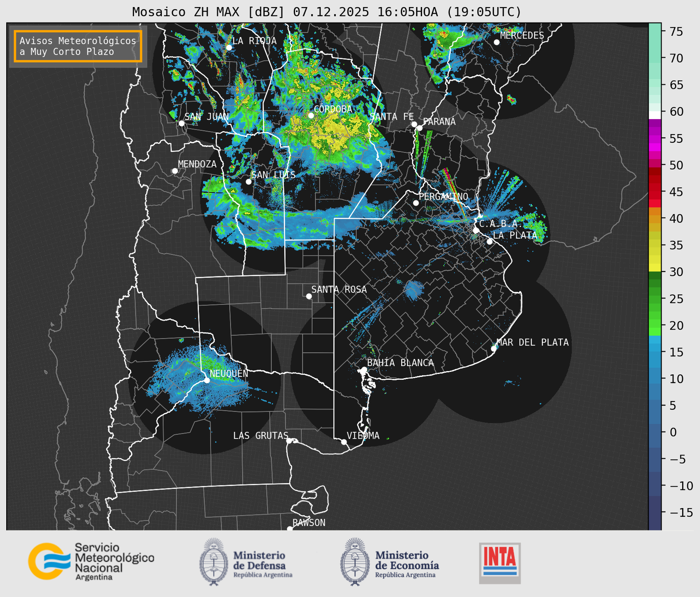Select the VIEDMA city marker dot

pyautogui.click(x=344, y=442)
